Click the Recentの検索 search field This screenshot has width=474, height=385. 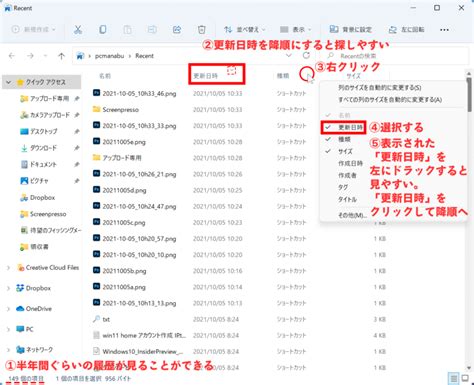393,56
